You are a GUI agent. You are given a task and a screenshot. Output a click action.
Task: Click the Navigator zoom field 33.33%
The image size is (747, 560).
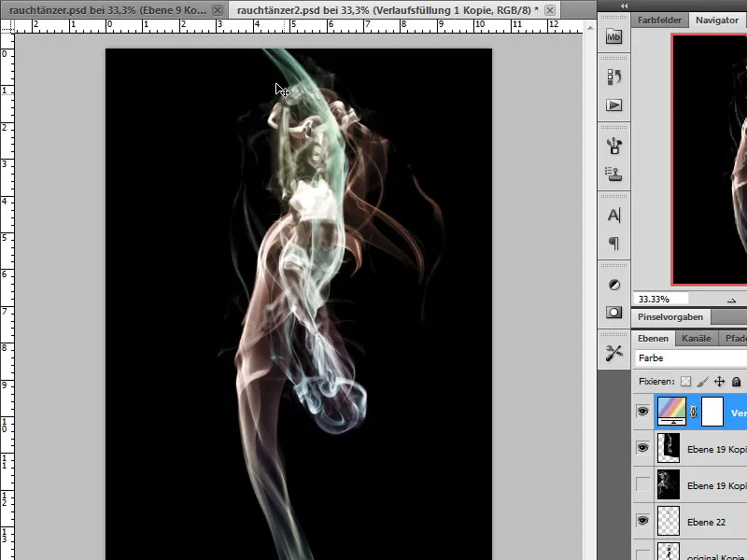660,300
